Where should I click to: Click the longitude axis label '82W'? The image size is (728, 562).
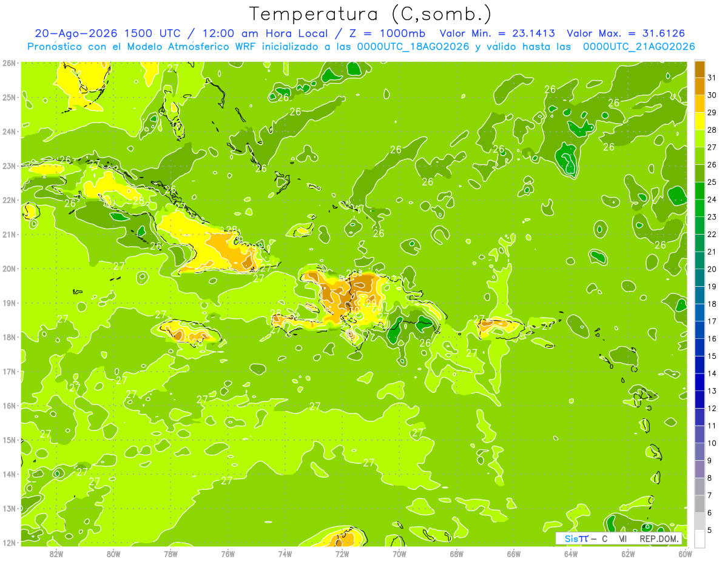click(x=56, y=554)
